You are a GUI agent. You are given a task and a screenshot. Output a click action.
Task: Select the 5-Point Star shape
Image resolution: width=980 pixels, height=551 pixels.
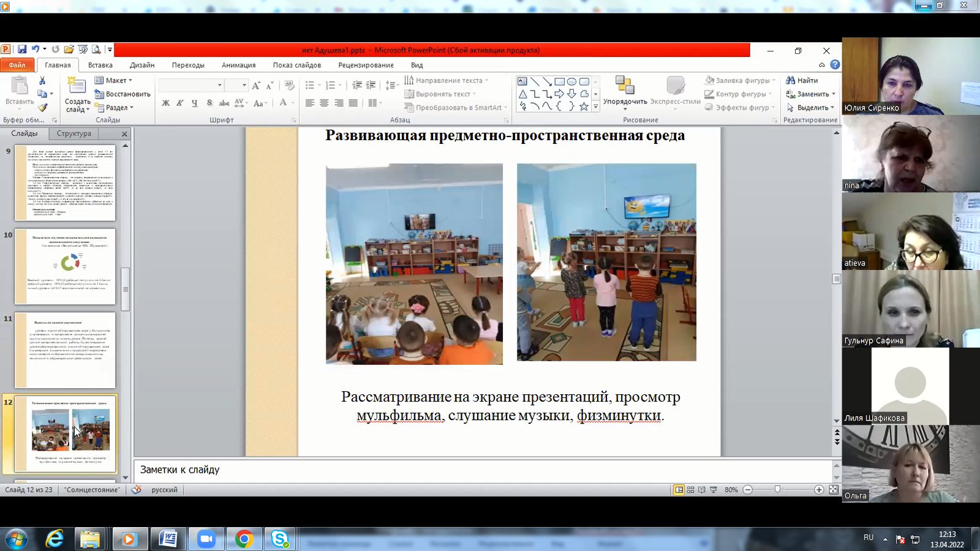point(584,107)
